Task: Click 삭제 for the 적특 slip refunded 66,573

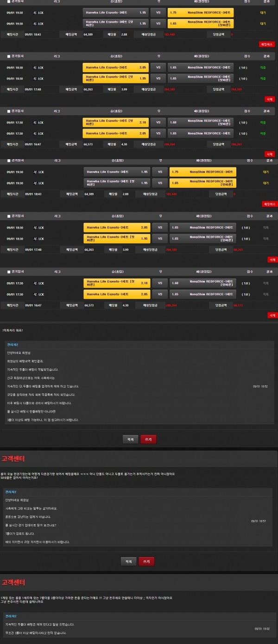Action: (x=272, y=315)
